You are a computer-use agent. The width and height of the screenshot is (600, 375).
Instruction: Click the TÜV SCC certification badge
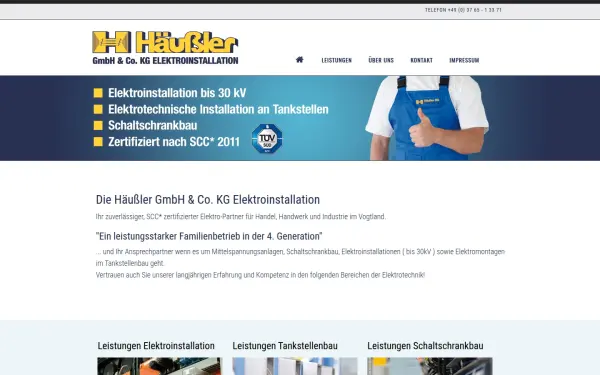click(267, 139)
